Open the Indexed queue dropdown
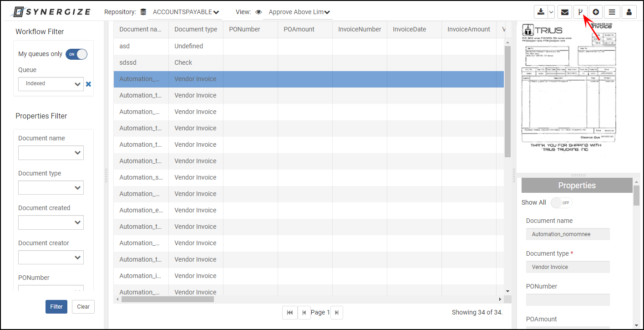The image size is (644, 330). [51, 84]
